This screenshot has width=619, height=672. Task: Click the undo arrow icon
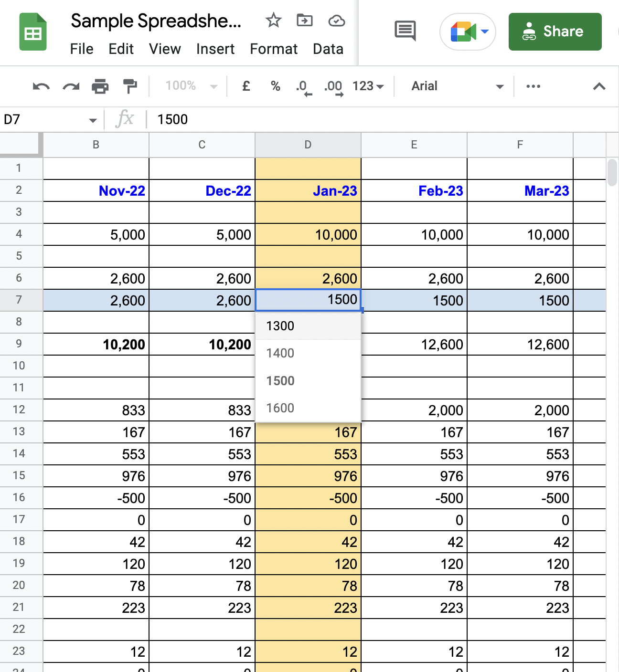point(41,86)
